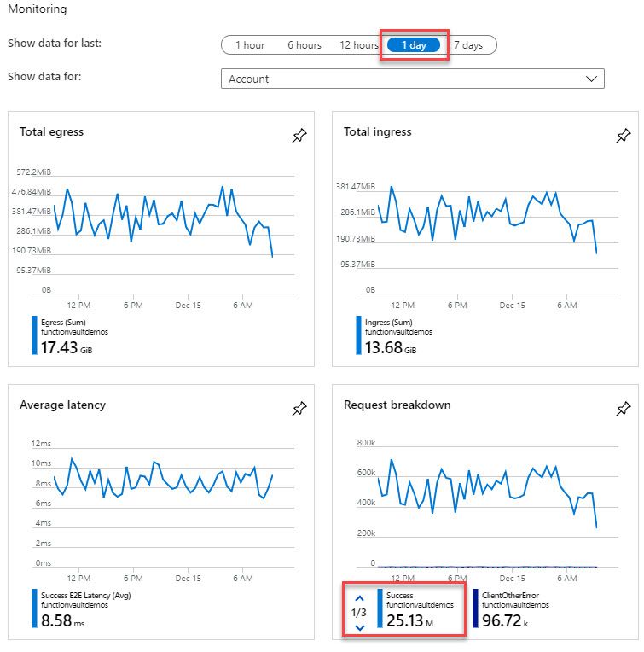The image size is (644, 652).
Task: Pin the Total egress chart
Action: [299, 137]
